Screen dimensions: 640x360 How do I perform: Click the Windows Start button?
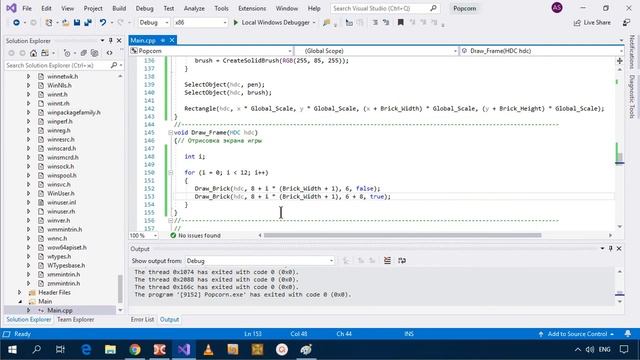(12, 349)
